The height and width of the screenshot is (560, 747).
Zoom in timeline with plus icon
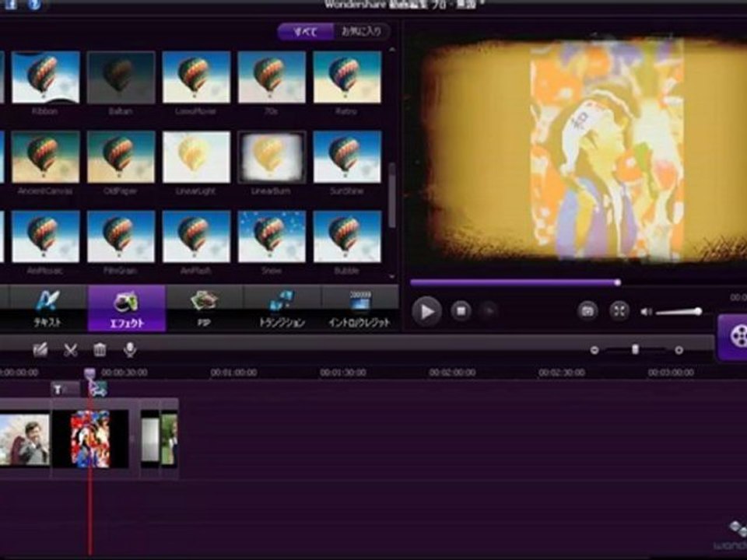(679, 350)
